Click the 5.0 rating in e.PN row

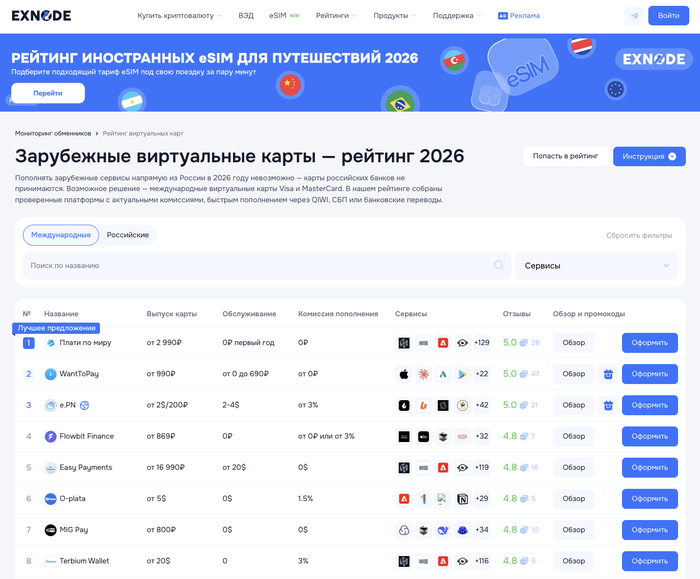tap(510, 405)
